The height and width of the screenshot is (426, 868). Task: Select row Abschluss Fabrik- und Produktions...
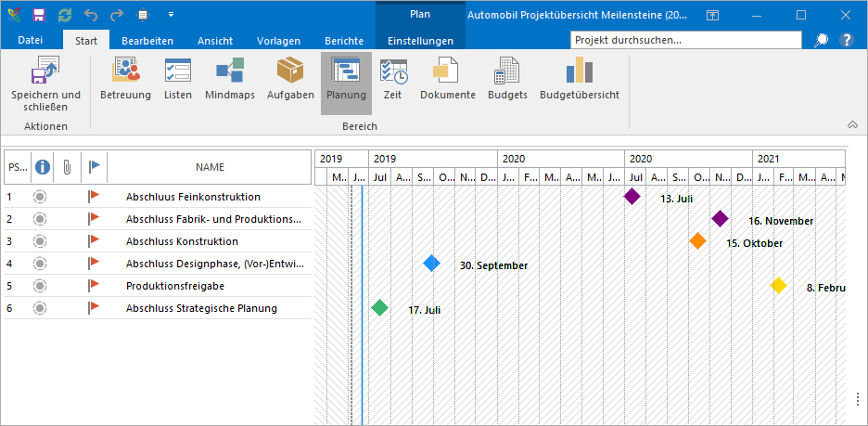pos(158,219)
